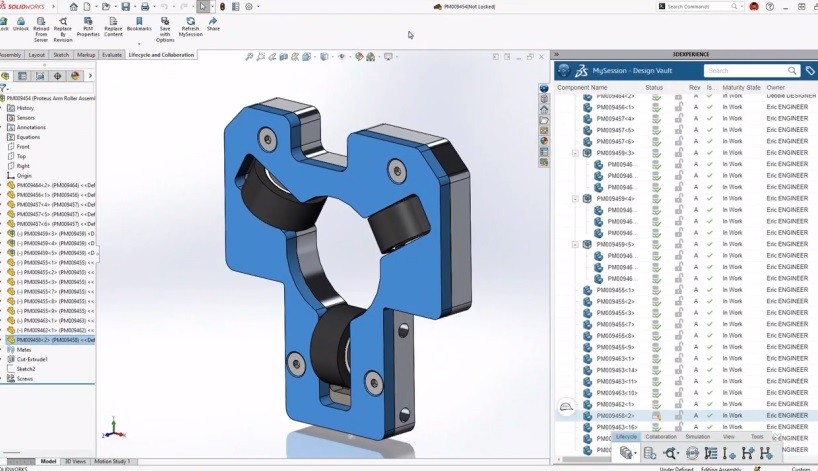
Task: Click the list tree icon in Lifecycle toolbar
Action: point(711,453)
